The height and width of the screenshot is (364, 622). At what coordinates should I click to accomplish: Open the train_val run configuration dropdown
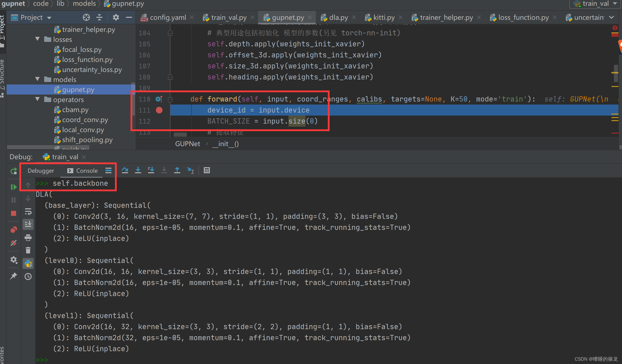pos(595,4)
